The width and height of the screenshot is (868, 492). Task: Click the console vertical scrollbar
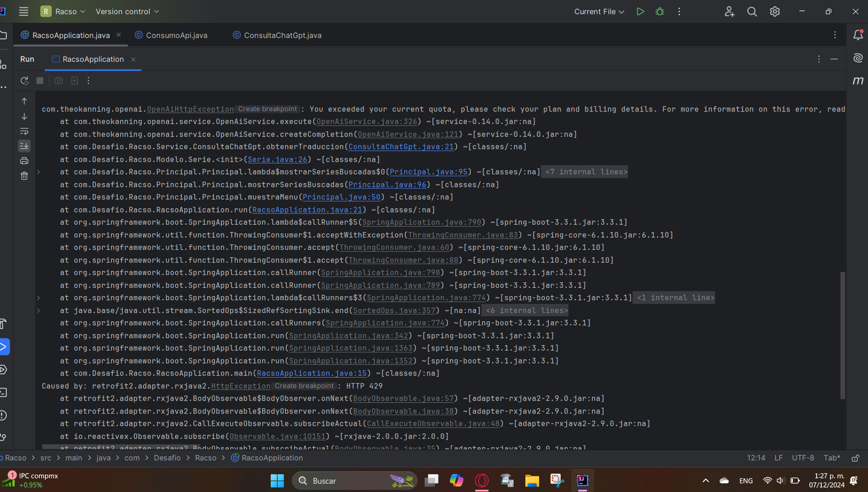pyautogui.click(x=842, y=335)
